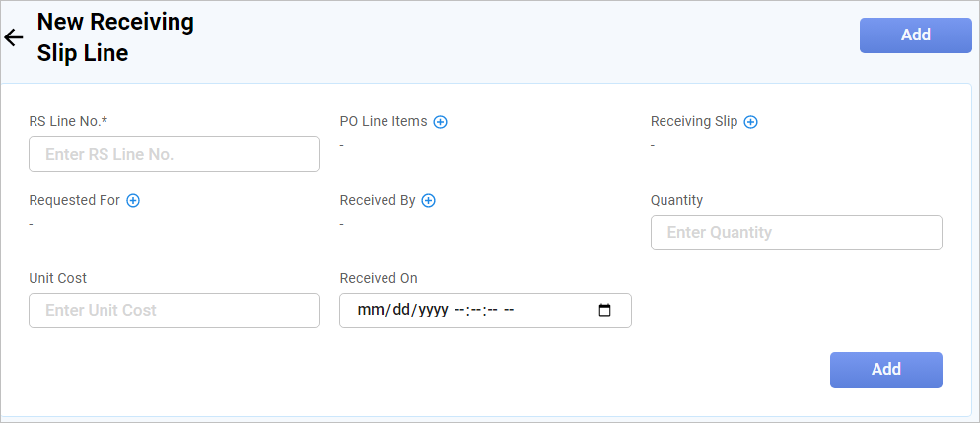980x423 pixels.
Task: Select the month (mm) part of Received On
Action: [x=369, y=310]
